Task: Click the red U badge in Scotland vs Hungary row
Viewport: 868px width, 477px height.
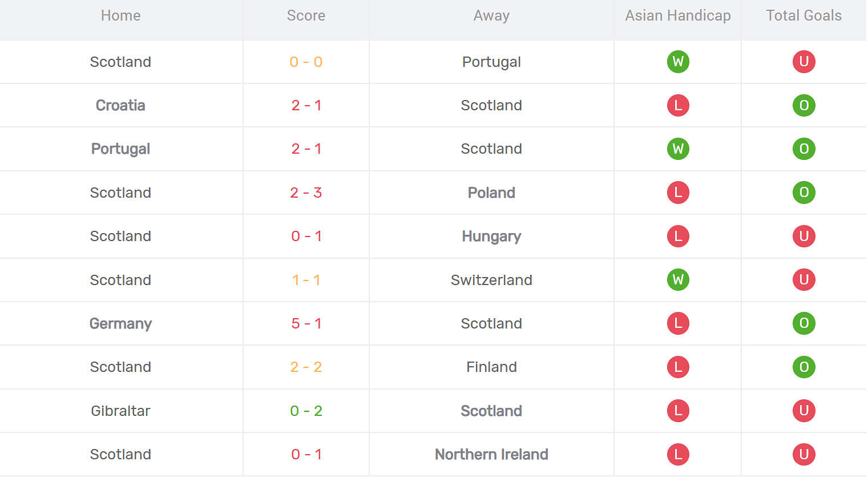Action: click(x=804, y=236)
